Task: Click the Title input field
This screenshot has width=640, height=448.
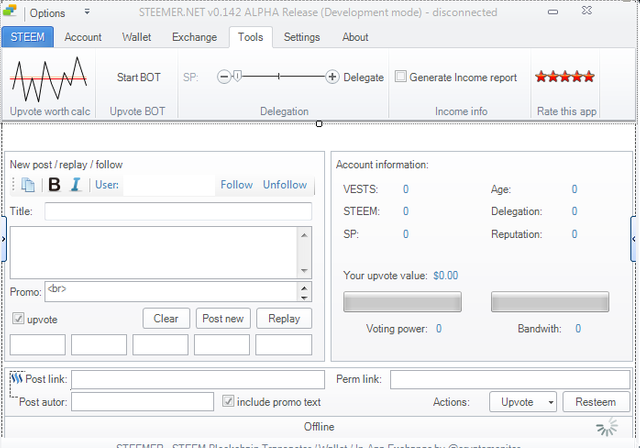Action: 178,212
